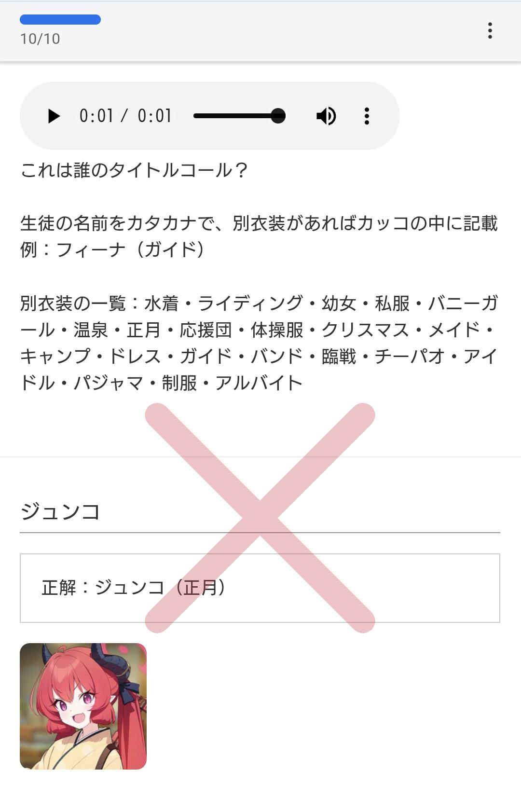
Task: Mute the audio player volume
Action: (x=326, y=116)
